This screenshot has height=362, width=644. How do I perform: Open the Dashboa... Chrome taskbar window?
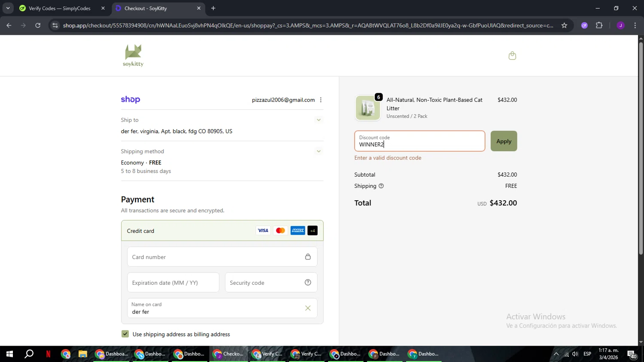pos(111,354)
